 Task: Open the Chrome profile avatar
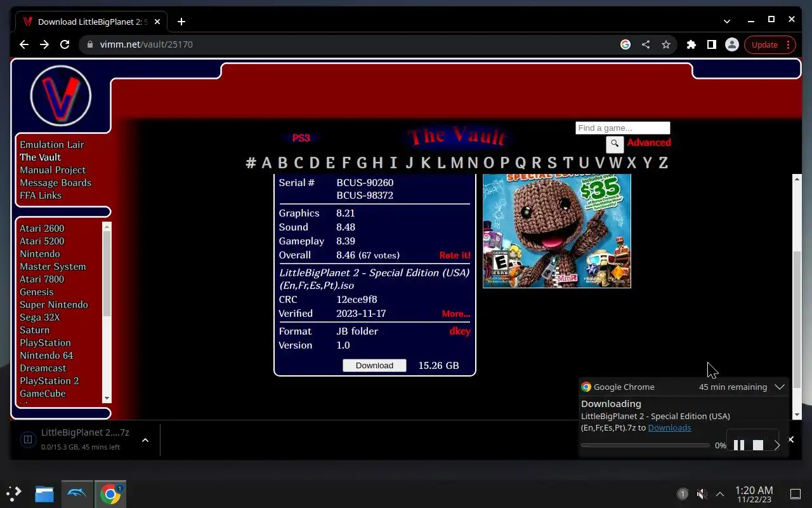pyautogui.click(x=732, y=44)
